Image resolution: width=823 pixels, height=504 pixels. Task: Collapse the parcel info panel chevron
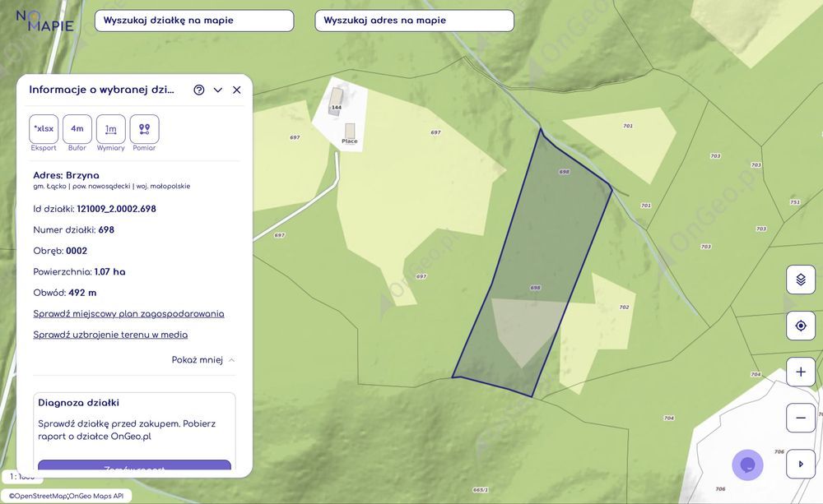click(218, 90)
